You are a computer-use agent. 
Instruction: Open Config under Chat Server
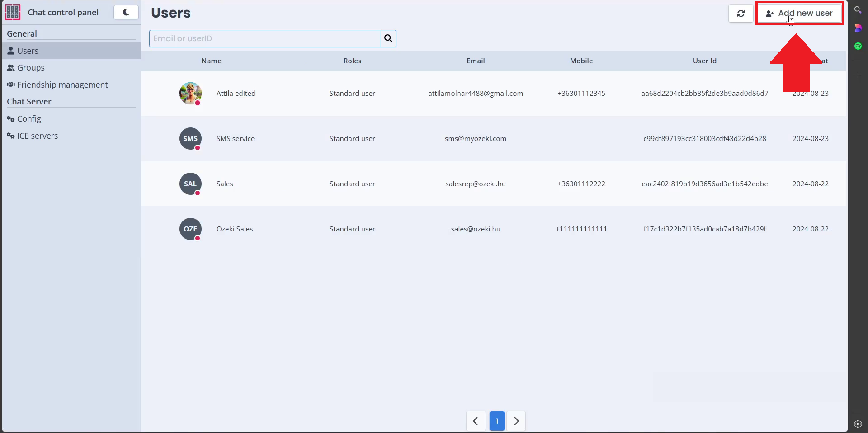(x=28, y=119)
